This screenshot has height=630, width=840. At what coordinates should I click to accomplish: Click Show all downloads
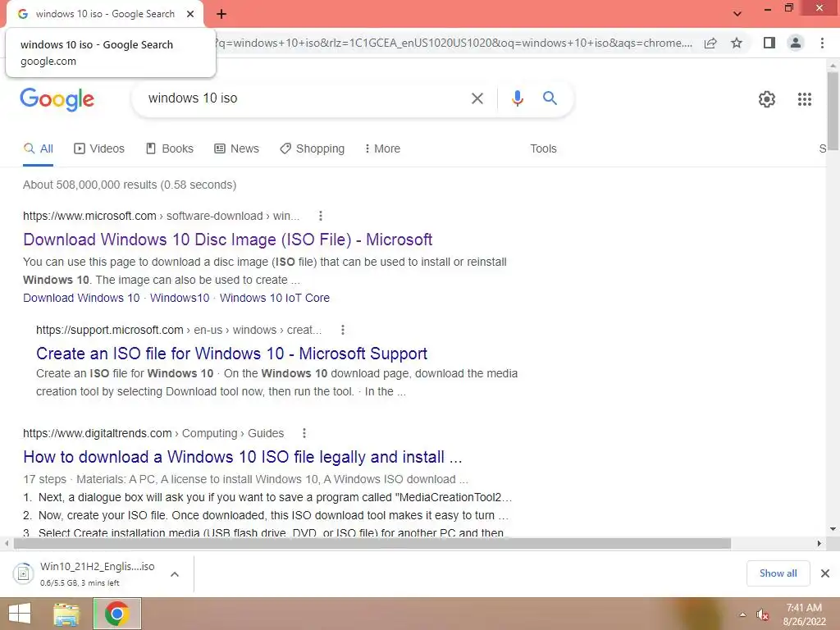point(778,573)
